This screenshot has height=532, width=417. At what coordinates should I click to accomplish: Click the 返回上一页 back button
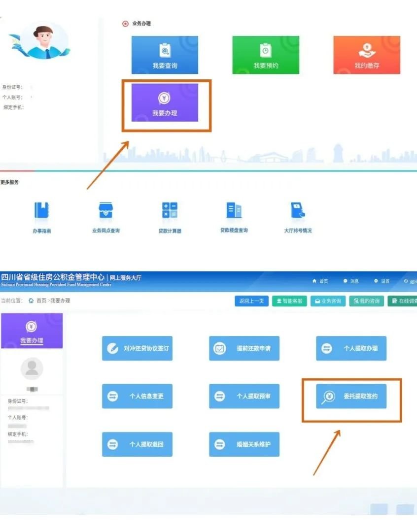pyautogui.click(x=251, y=301)
